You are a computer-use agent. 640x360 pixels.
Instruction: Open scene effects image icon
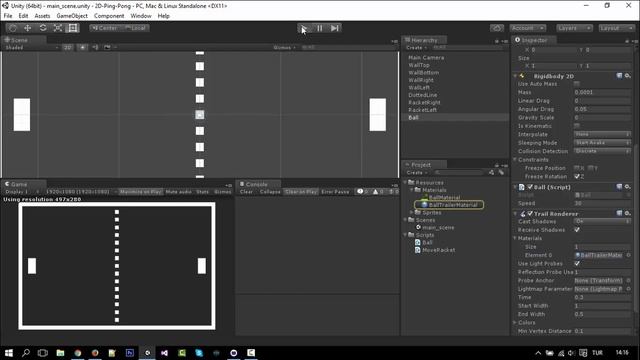tap(107, 47)
